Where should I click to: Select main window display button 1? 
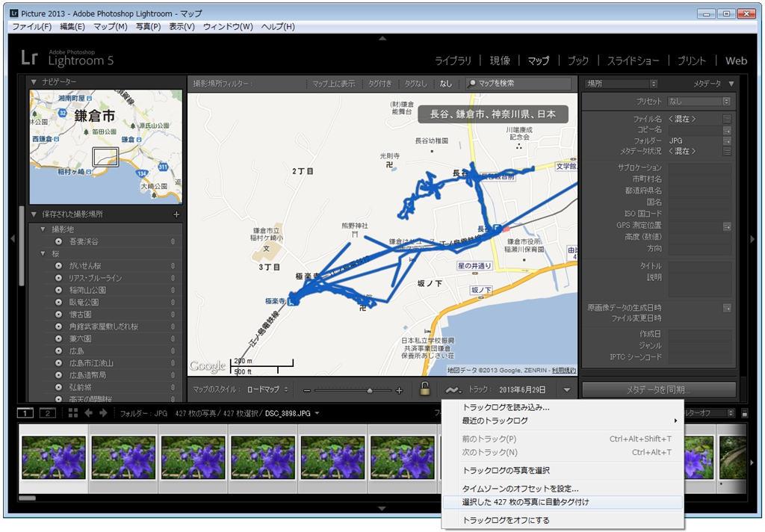pos(25,413)
